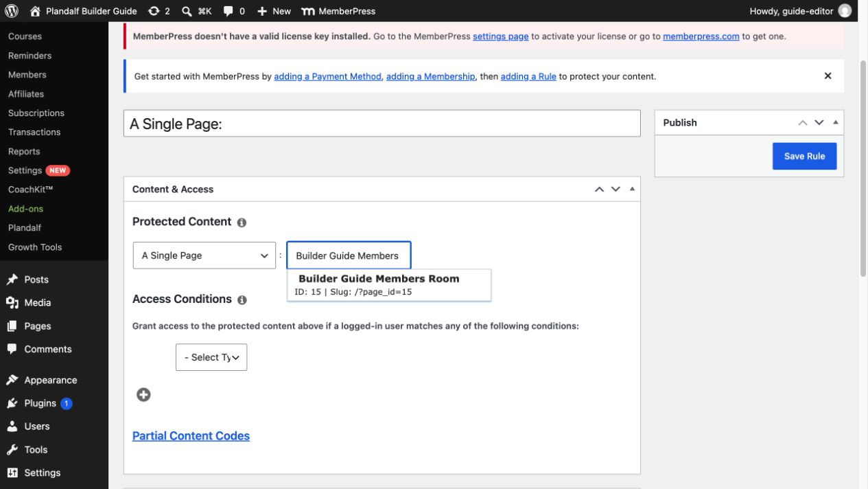Click the Comments icon in the sidebar
Viewport: 868px width, 489px height.
point(12,349)
